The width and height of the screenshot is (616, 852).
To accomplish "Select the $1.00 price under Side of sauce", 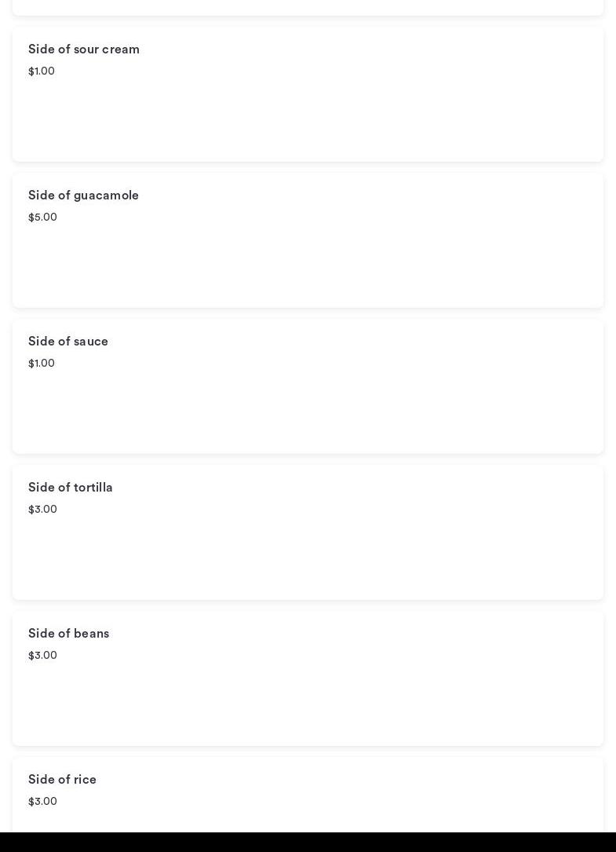I will (x=42, y=364).
